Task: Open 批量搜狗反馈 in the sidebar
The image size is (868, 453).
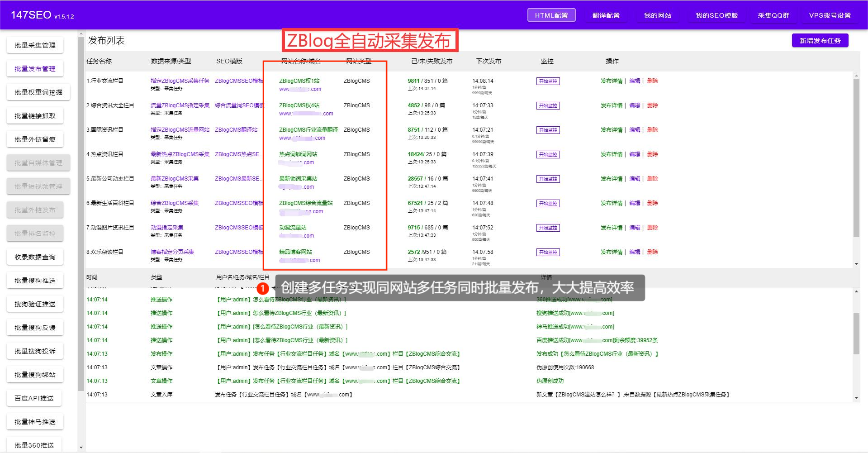Action: click(x=35, y=328)
